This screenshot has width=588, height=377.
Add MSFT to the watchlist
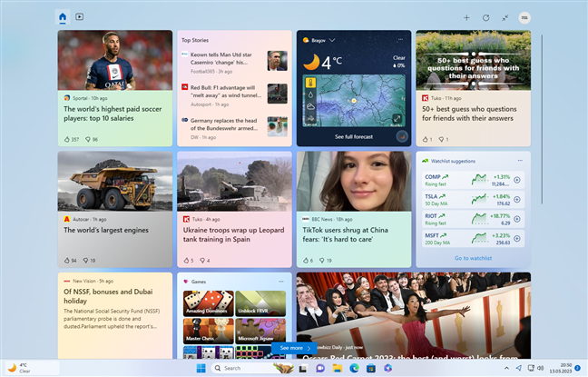(516, 238)
